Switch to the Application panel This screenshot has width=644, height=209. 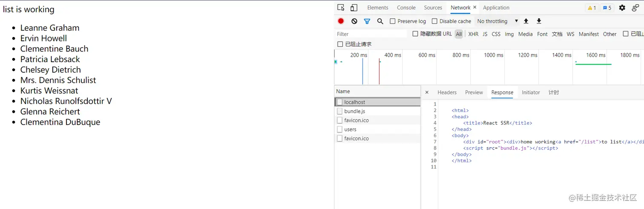(496, 8)
